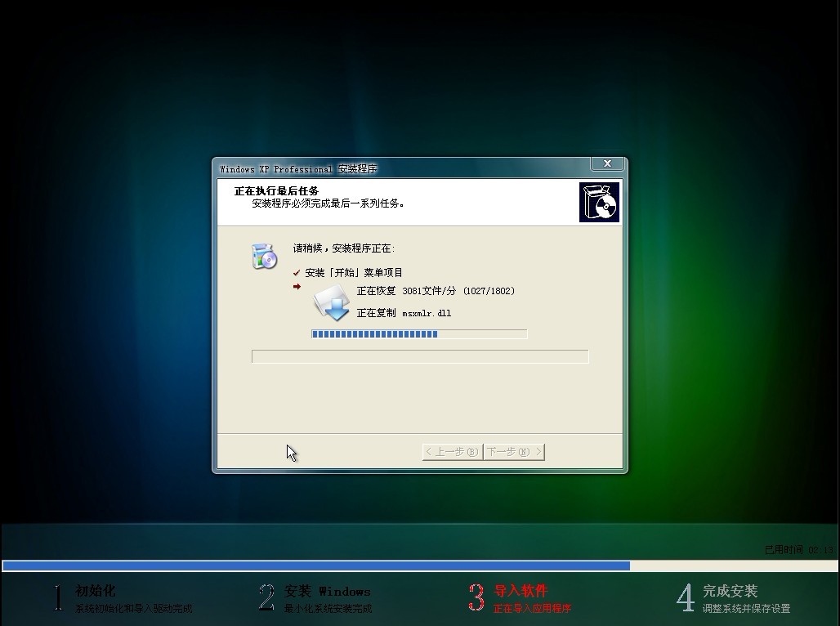Click the 正在复制 msxmlr.dll status line

pyautogui.click(x=404, y=312)
